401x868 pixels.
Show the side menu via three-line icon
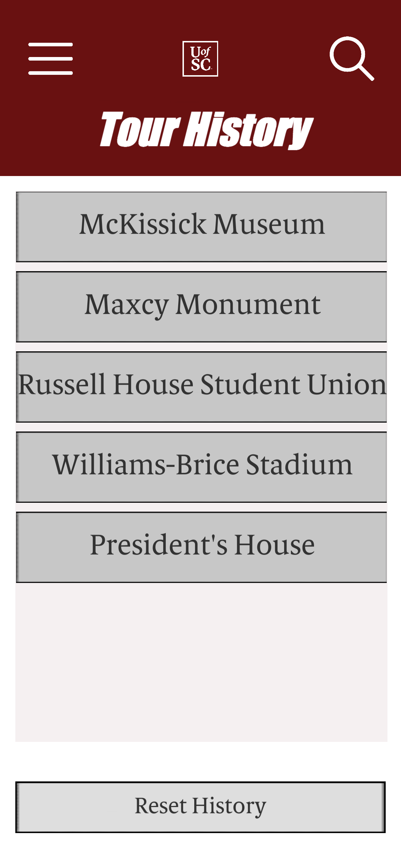point(51,59)
